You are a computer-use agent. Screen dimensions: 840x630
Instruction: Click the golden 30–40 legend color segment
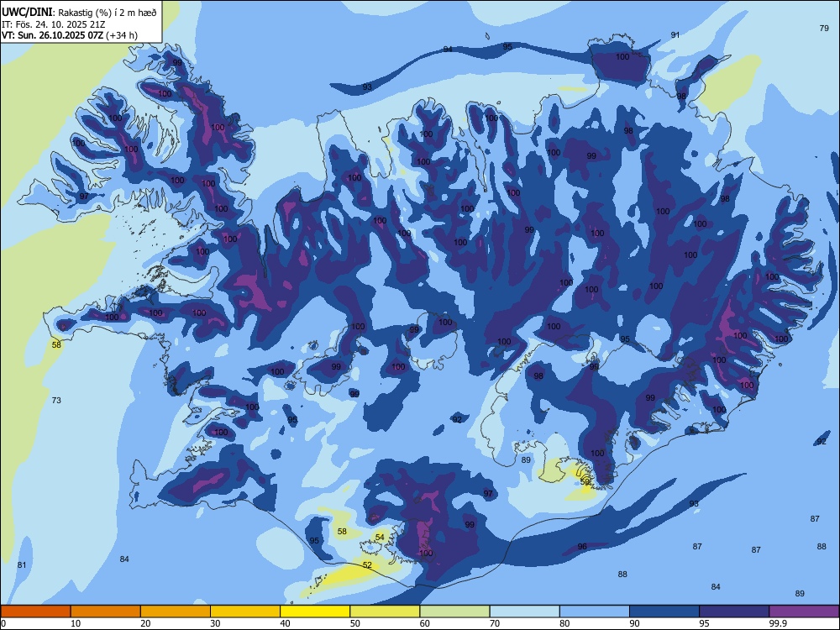[245, 612]
